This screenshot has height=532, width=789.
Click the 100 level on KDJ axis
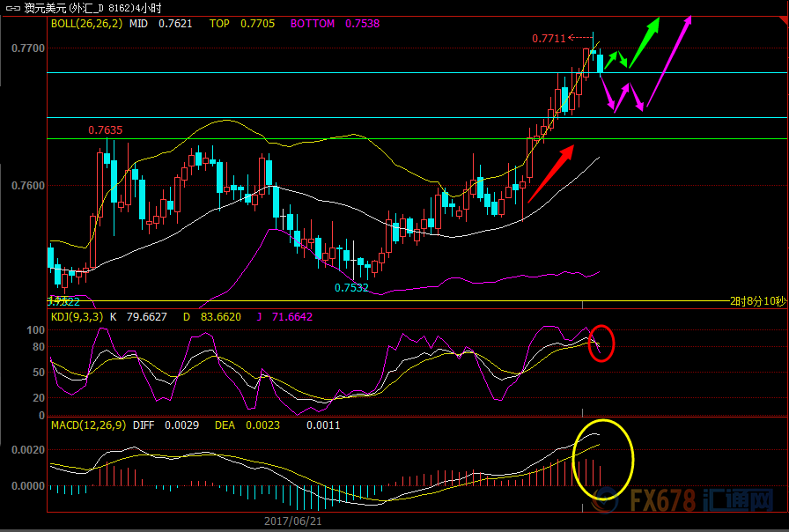[35, 330]
